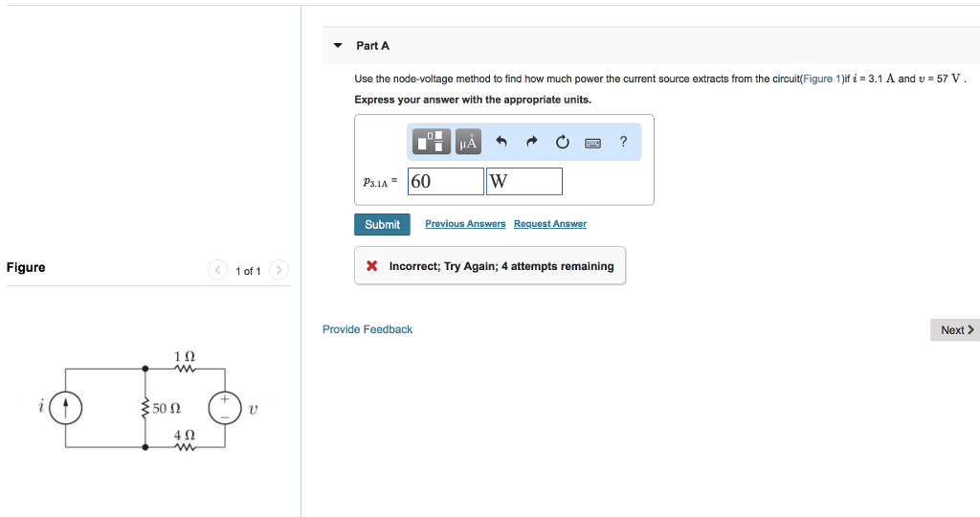Screen dimensions: 980x517
Task: Reset the answer box with the circular arrow
Action: (x=563, y=143)
